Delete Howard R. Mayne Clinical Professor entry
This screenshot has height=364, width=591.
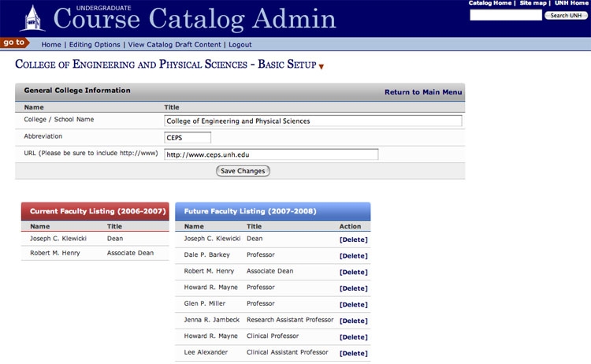pyautogui.click(x=354, y=337)
